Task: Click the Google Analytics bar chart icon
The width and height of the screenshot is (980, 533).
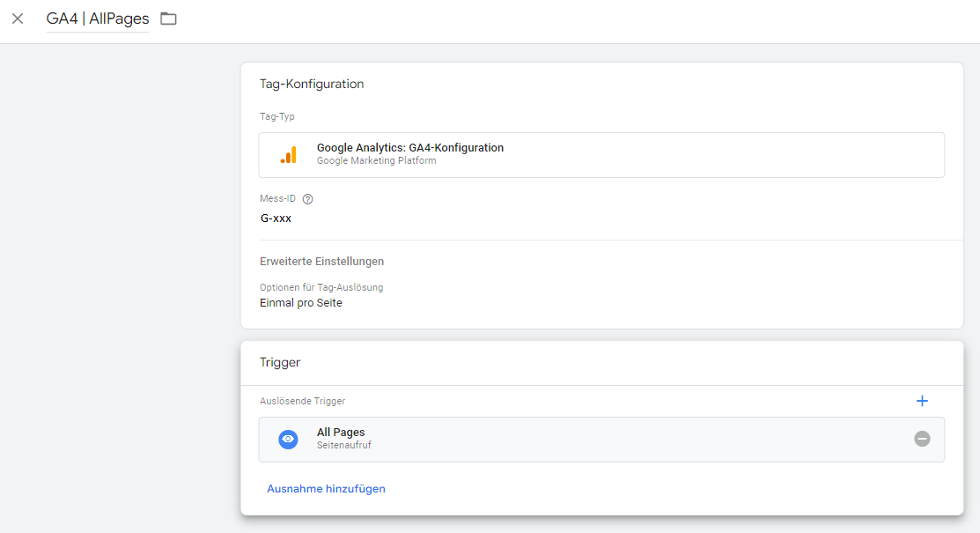Action: 288,154
